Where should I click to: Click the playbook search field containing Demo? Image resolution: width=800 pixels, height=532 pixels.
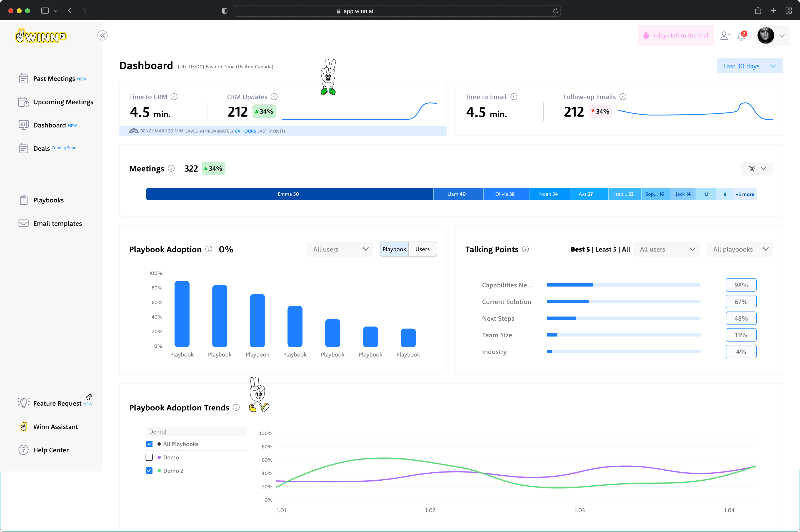click(x=196, y=431)
